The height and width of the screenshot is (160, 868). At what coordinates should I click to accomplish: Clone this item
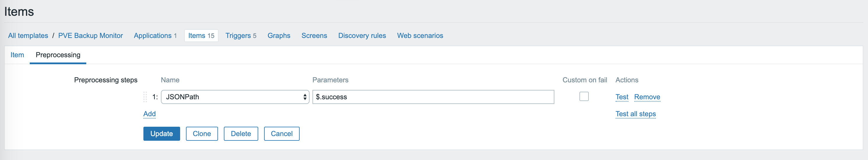(x=202, y=134)
